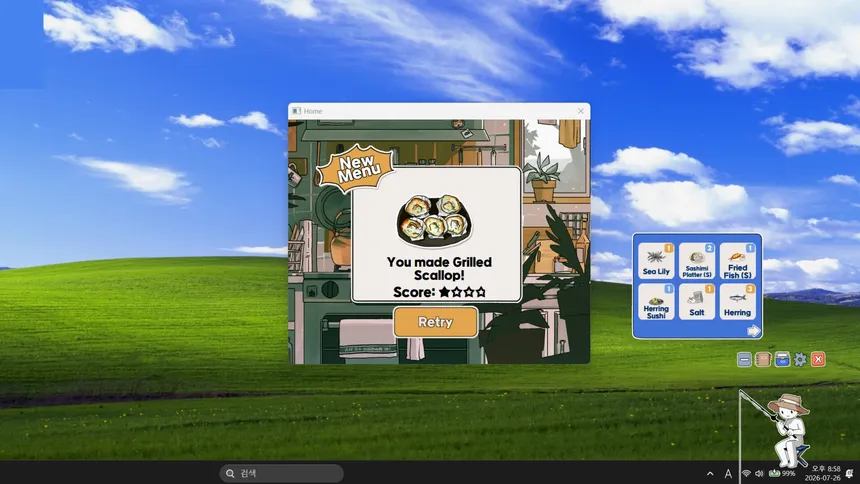Click the Home window title icon
Viewport: 860px width, 484px height.
point(297,111)
